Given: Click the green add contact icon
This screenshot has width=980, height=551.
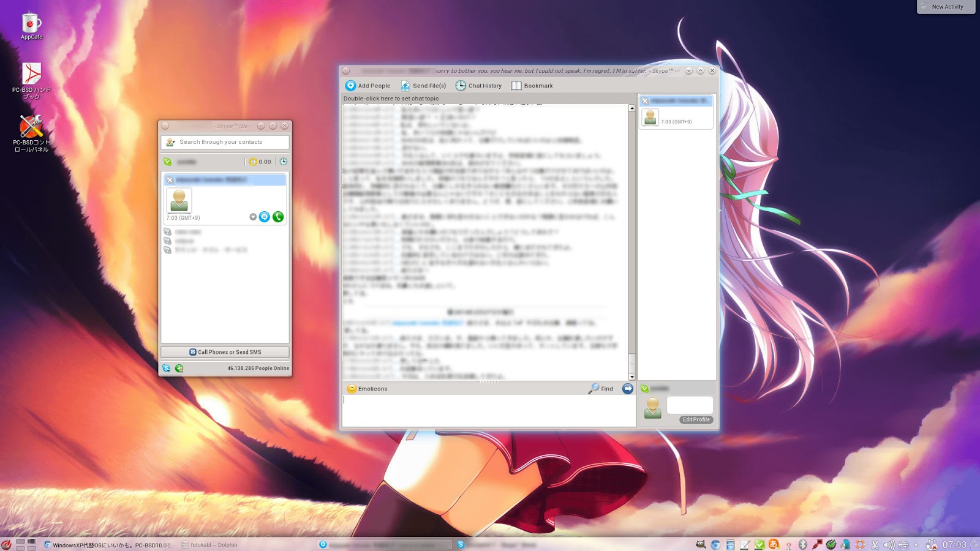Looking at the screenshot, I should 179,368.
